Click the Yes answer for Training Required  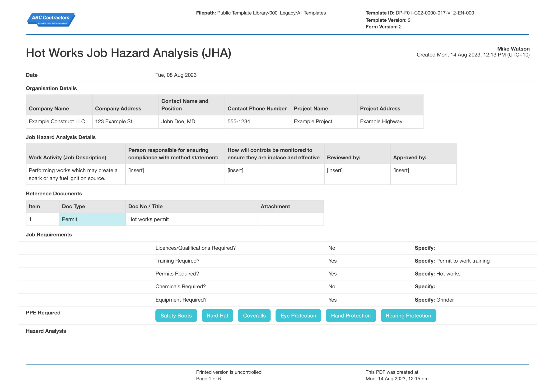click(x=332, y=261)
